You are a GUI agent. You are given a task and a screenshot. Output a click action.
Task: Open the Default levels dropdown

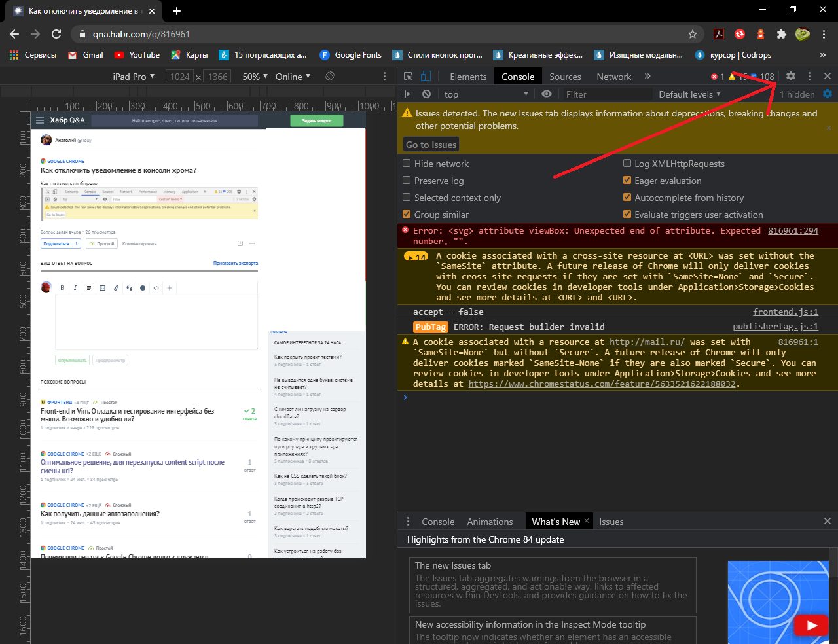[x=689, y=94]
